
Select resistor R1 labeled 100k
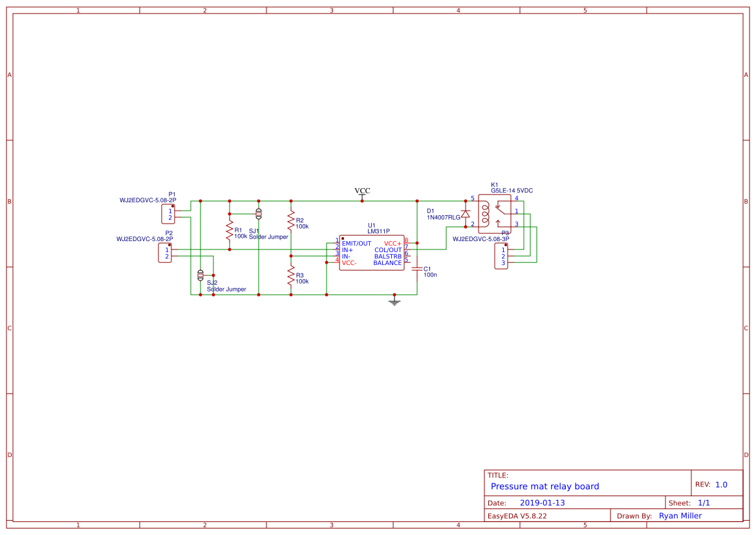coord(231,229)
